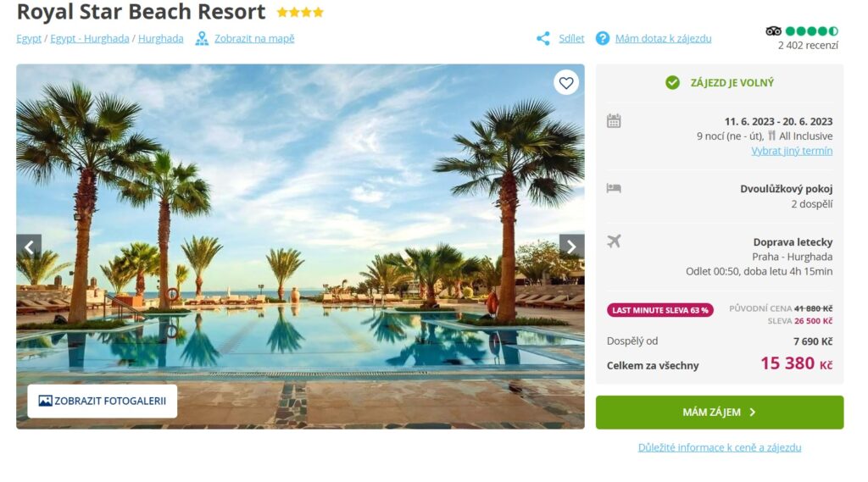Screen dimensions: 868x482
Task: Click the green MÁM ZÁJEM button
Action: (720, 413)
